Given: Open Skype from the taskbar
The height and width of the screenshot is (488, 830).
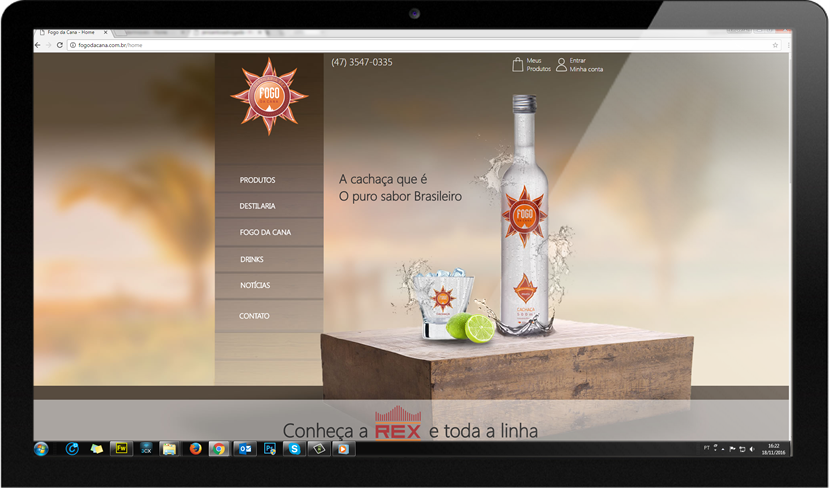Looking at the screenshot, I should click(x=294, y=449).
